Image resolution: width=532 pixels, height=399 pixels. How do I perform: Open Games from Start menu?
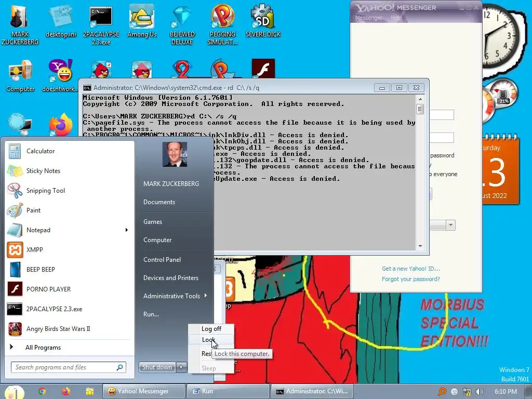[x=153, y=221]
